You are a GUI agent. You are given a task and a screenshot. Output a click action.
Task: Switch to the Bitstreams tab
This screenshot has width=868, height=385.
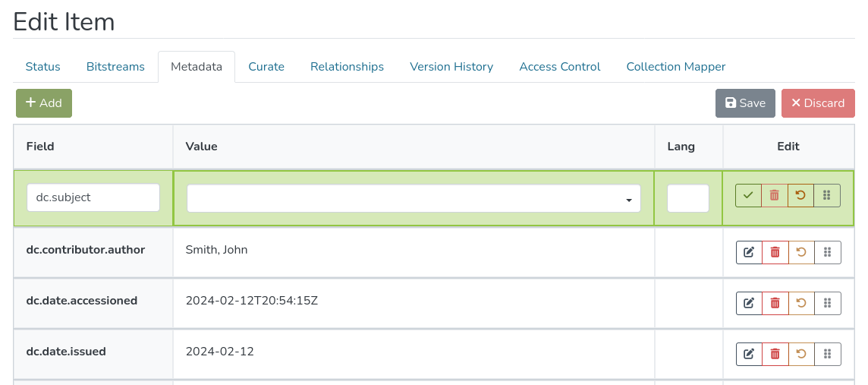click(x=115, y=67)
